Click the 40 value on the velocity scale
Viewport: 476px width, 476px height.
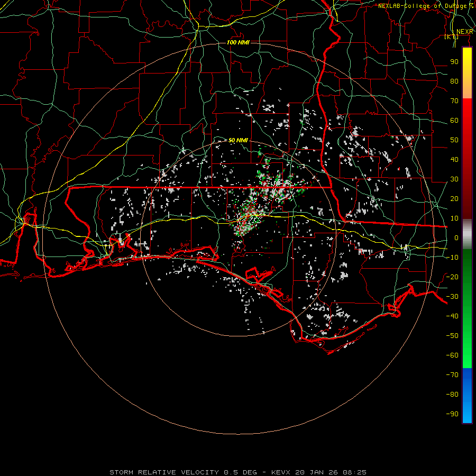tap(454, 159)
